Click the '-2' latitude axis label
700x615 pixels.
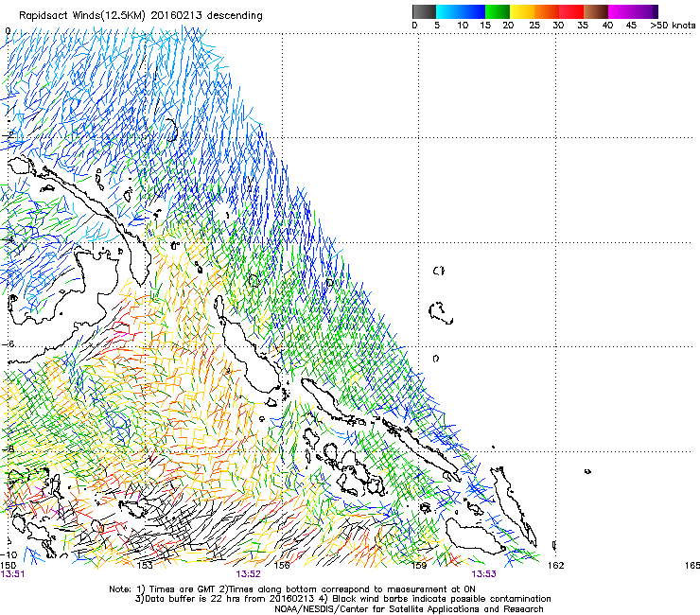[9, 134]
